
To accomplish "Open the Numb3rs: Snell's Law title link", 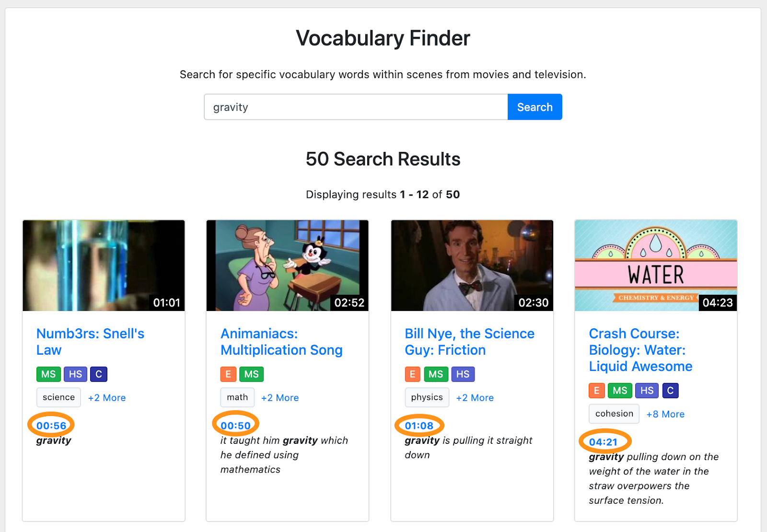I will point(90,342).
